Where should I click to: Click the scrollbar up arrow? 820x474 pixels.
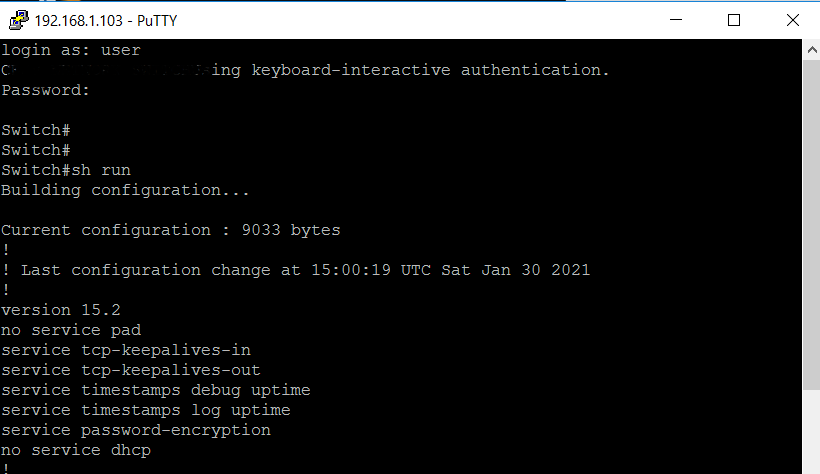pos(812,50)
